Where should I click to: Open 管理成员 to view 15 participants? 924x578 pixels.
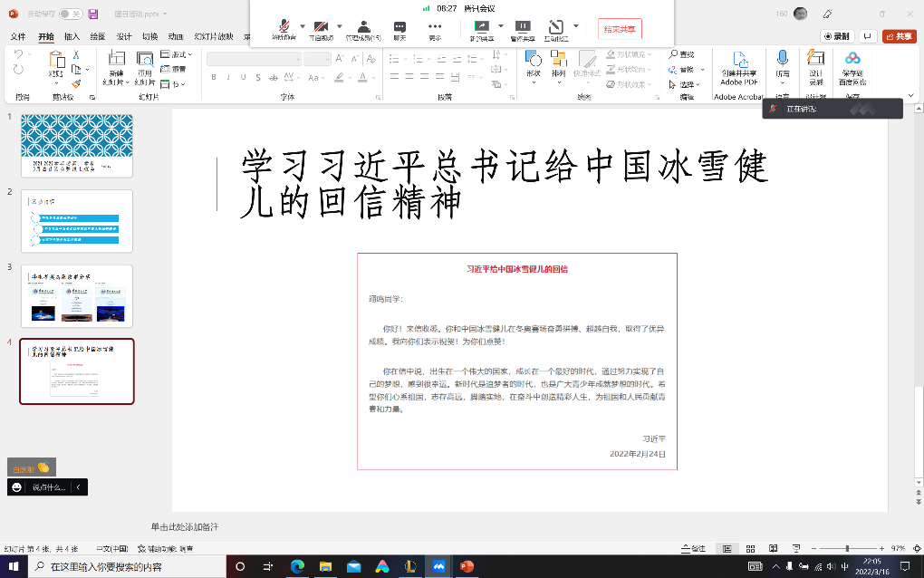pyautogui.click(x=362, y=26)
